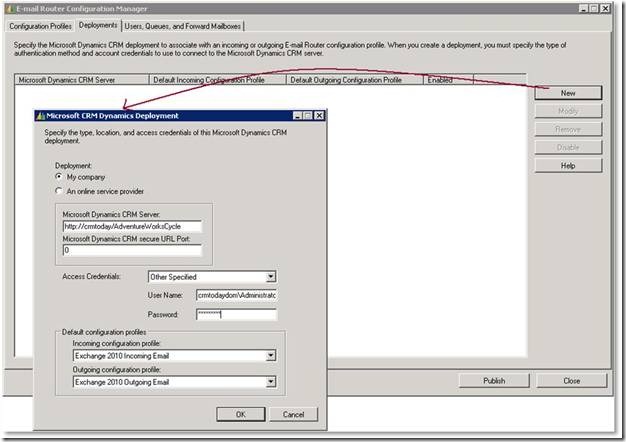Open Users, Queues, and Forward Mailboxes tab
This screenshot has width=626, height=442.
pyautogui.click(x=182, y=26)
